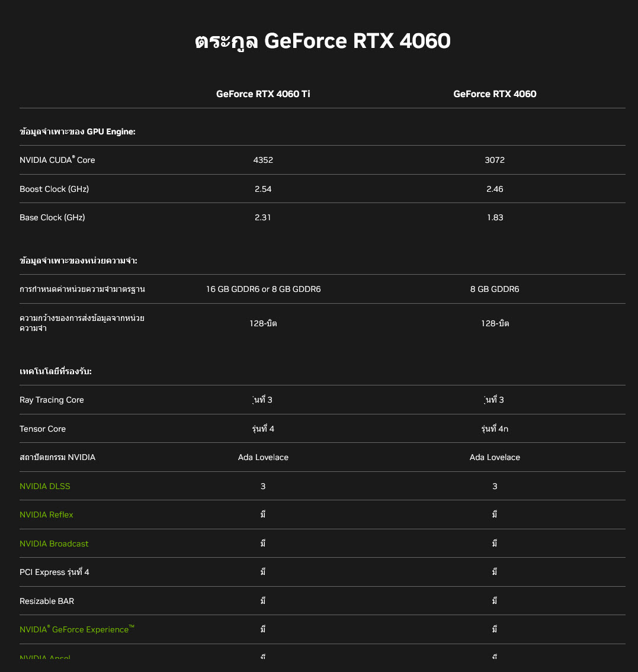The height and width of the screenshot is (672, 638).
Task: Click the page title GeForce RTX 4060
Action: (323, 41)
